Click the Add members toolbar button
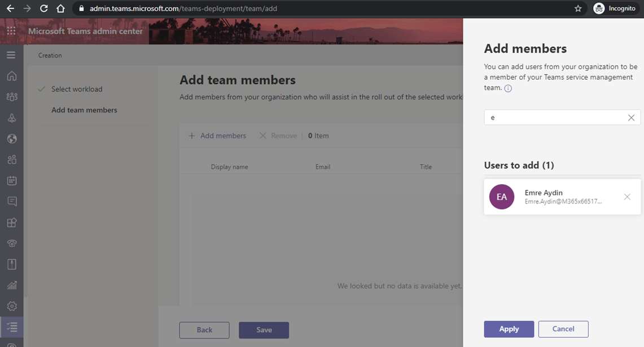Viewport: 644px width, 347px height. click(x=217, y=136)
